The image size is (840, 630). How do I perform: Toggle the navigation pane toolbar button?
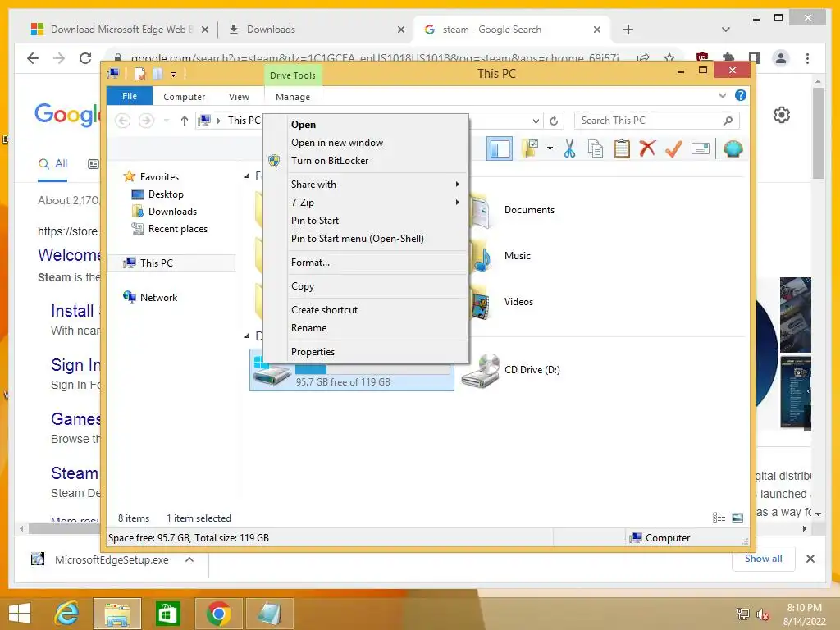(500, 149)
